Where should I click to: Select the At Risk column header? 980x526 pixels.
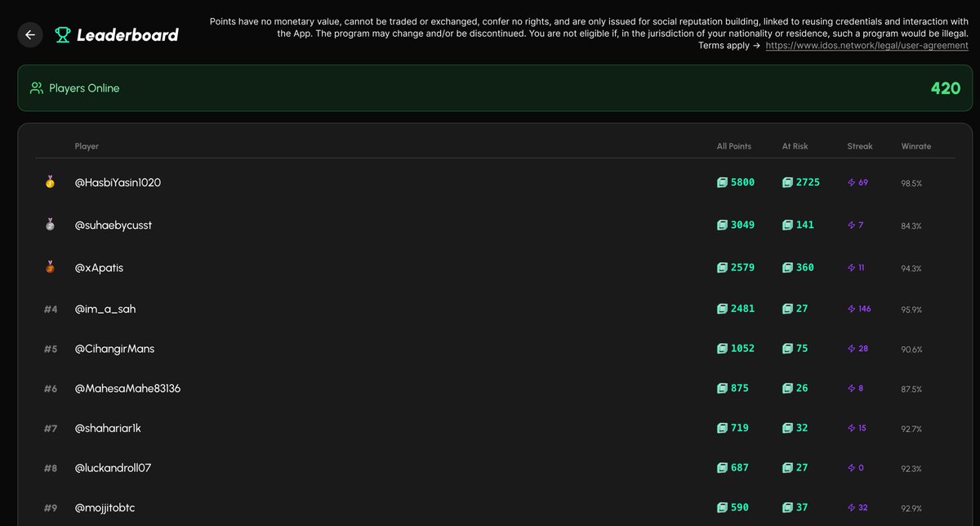click(795, 146)
